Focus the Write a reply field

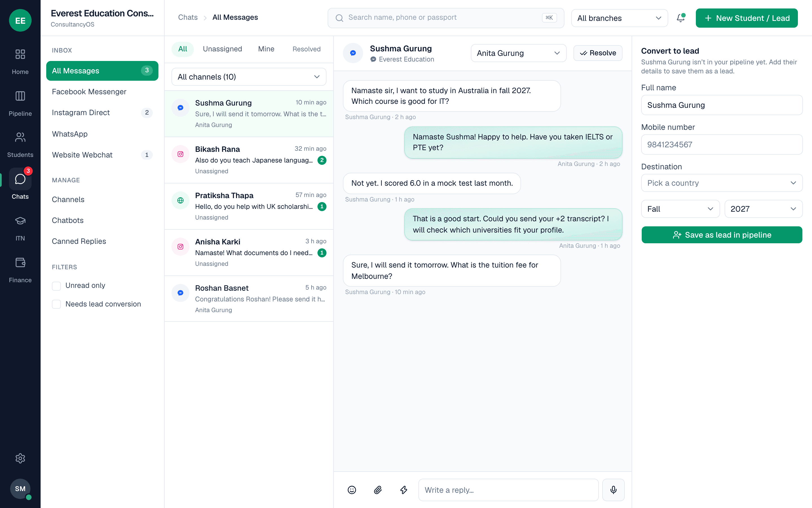coord(508,490)
